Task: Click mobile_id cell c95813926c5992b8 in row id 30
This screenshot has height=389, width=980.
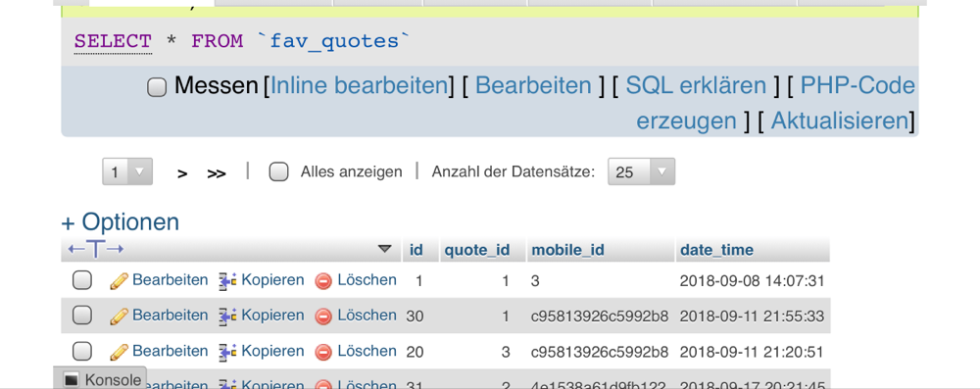Action: 600,316
